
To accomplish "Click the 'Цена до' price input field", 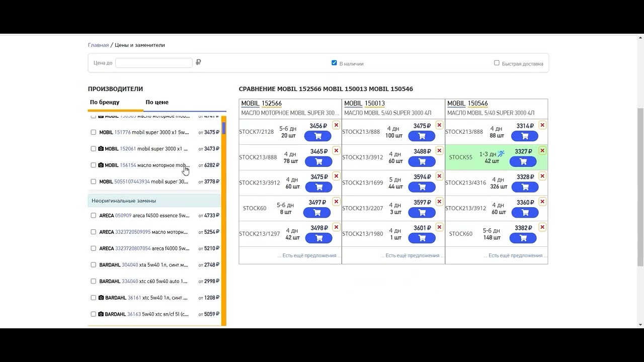I will (154, 63).
